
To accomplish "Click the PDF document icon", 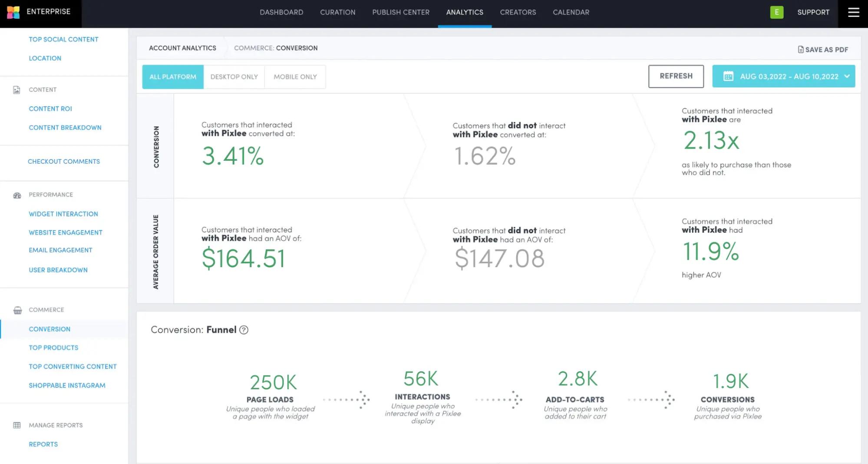I will pyautogui.click(x=800, y=50).
